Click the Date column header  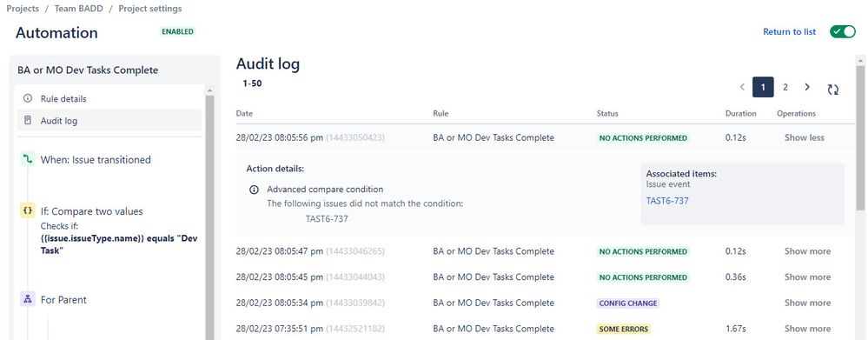coord(244,113)
